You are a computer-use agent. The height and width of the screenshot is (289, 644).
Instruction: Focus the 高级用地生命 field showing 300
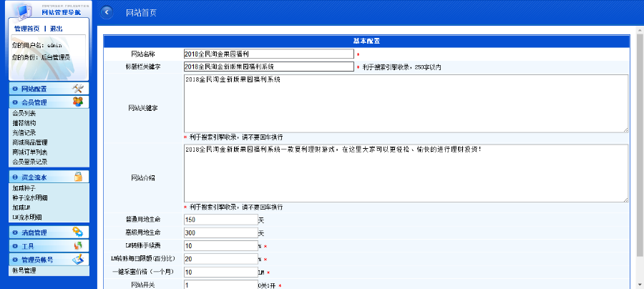tap(221, 232)
